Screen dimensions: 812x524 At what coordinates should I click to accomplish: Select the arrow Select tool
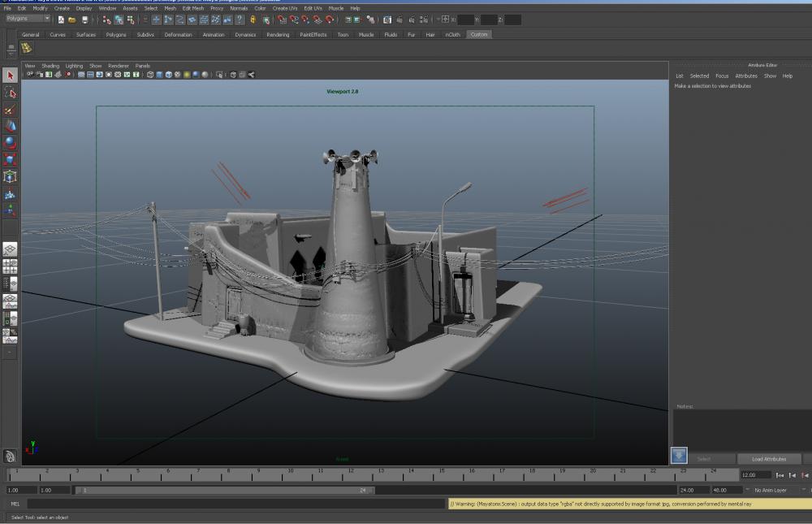10,76
